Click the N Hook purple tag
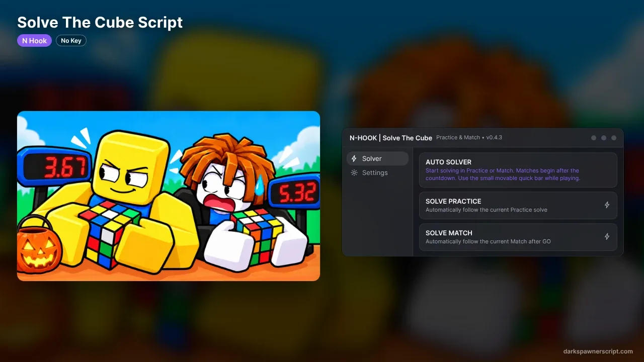Screen dimensions: 644x362 (34, 41)
